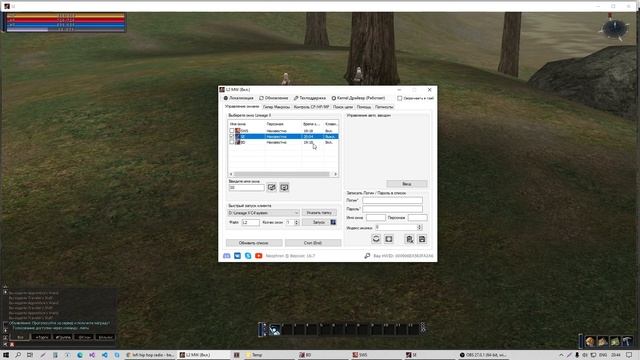Image resolution: width=640 pixels, height=360 pixels.
Task: Switch to the BD game window on taskbar
Action: pos(322,355)
